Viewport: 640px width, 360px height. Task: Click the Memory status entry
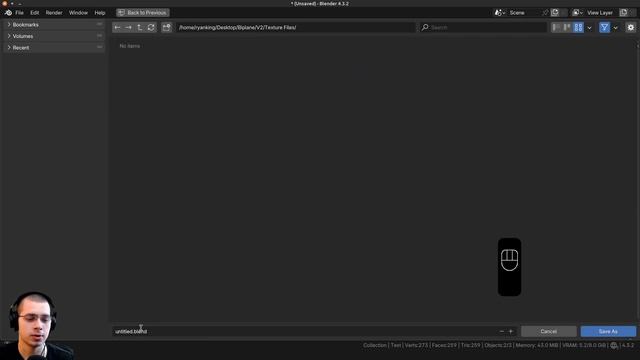[x=537, y=345]
